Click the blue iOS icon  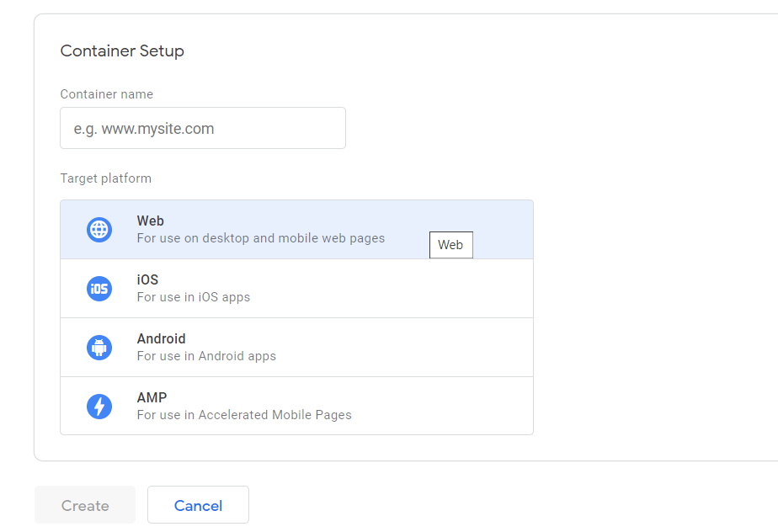(x=99, y=289)
